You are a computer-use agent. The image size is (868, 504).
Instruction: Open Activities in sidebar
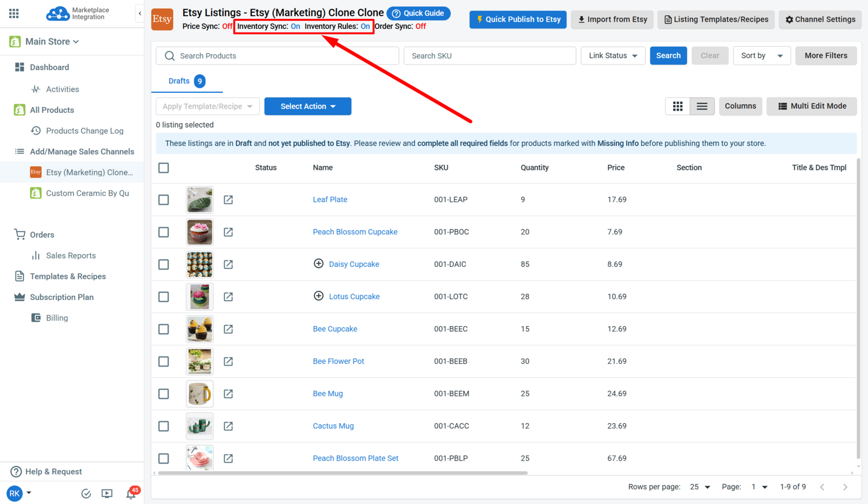tap(62, 89)
